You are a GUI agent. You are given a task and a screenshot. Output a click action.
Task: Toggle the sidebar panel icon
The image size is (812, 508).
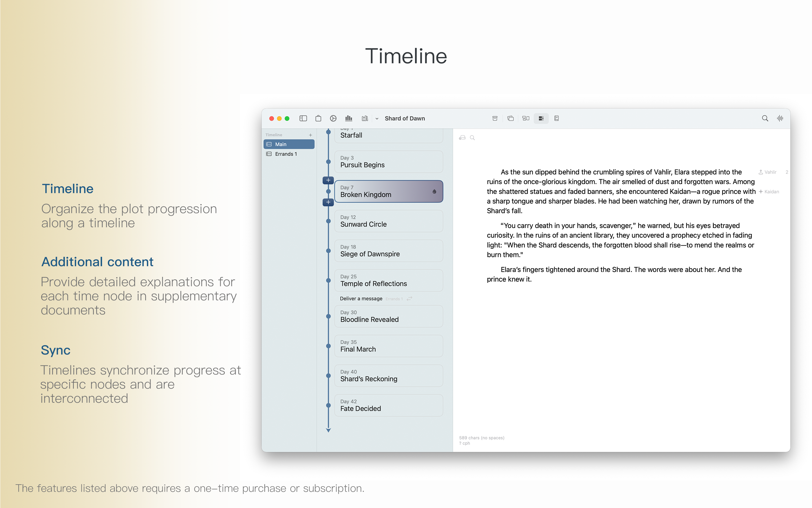point(303,118)
